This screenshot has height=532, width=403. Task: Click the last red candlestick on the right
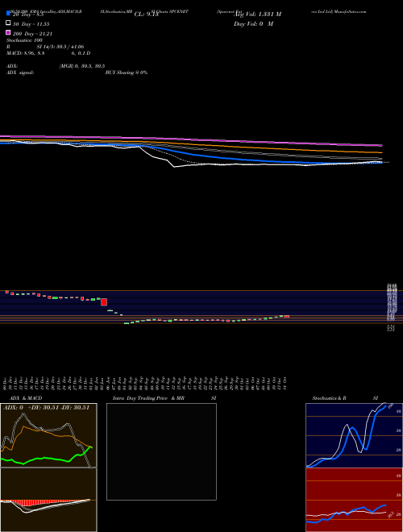point(287,317)
